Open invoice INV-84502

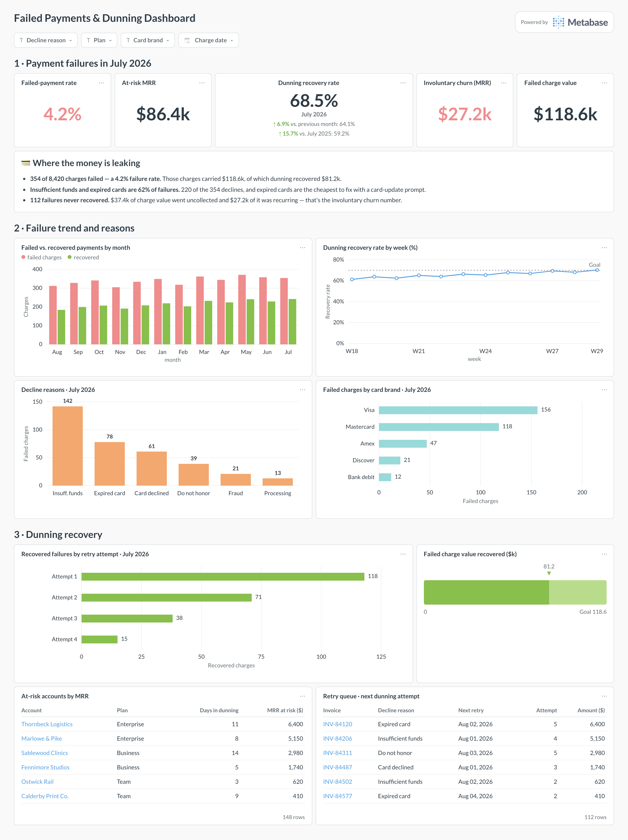tap(337, 782)
